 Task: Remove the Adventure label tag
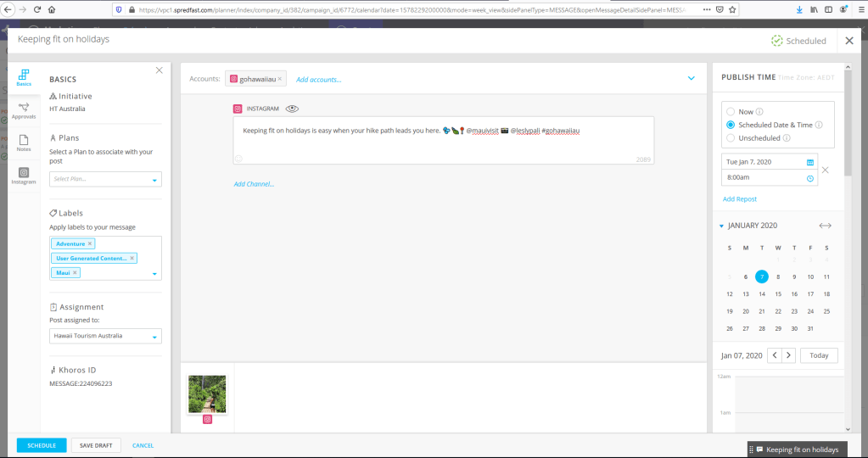point(91,243)
